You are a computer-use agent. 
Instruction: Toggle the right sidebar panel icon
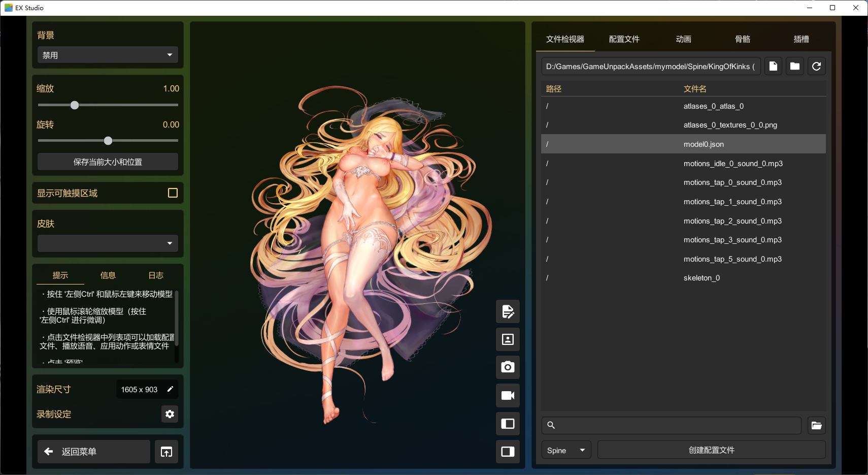coord(508,452)
